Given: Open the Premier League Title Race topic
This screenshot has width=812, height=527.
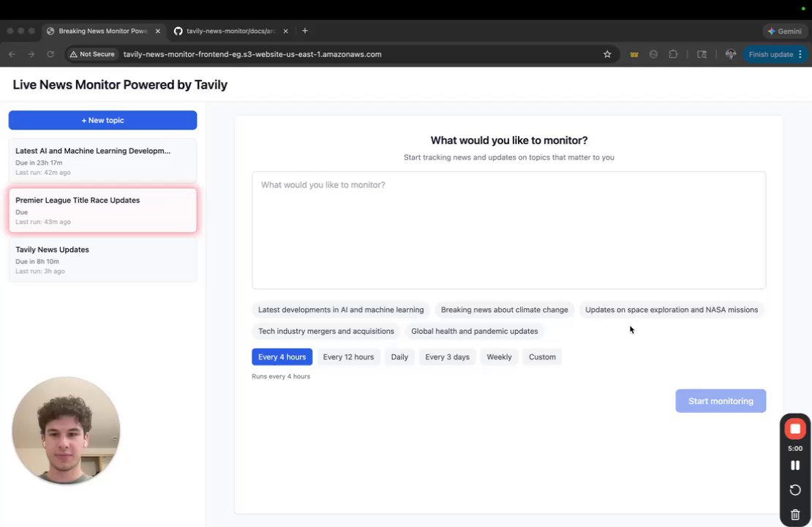Looking at the screenshot, I should coord(102,210).
